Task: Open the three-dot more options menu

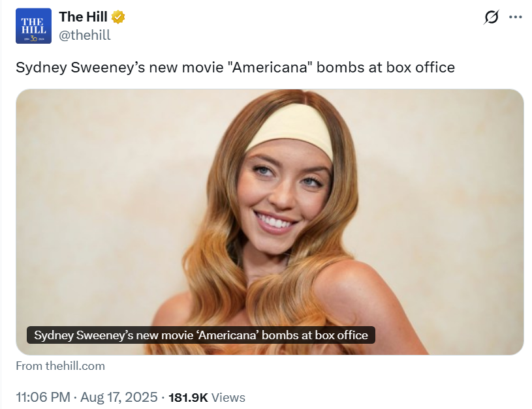Action: coord(516,17)
